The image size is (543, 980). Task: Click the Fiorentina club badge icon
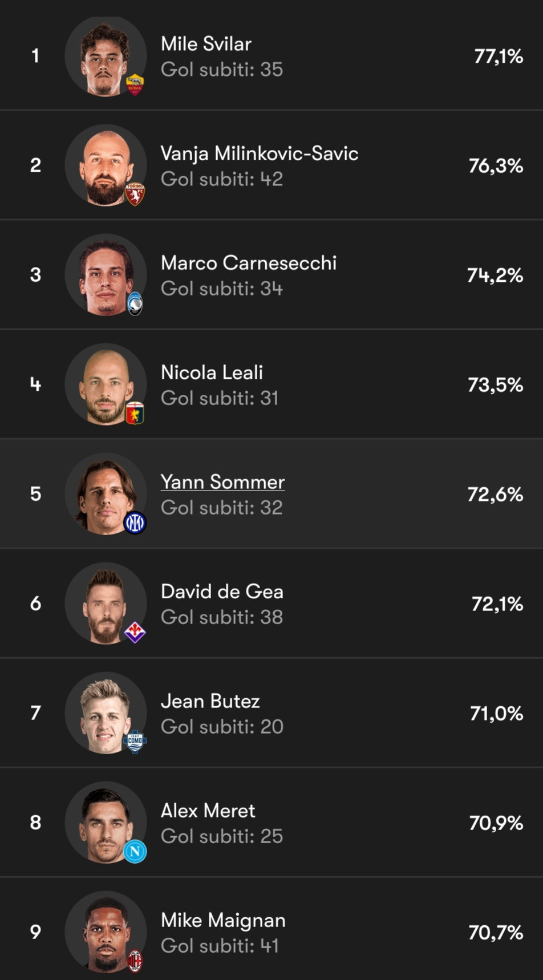[x=135, y=632]
